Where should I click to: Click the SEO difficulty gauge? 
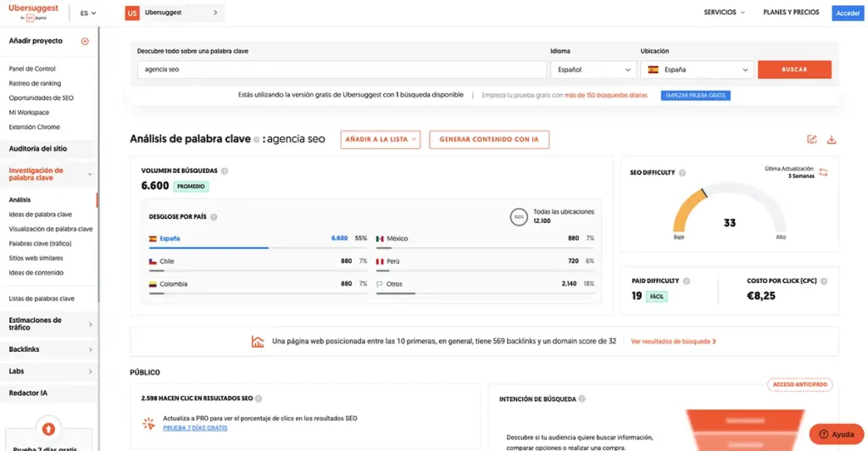[x=729, y=211]
